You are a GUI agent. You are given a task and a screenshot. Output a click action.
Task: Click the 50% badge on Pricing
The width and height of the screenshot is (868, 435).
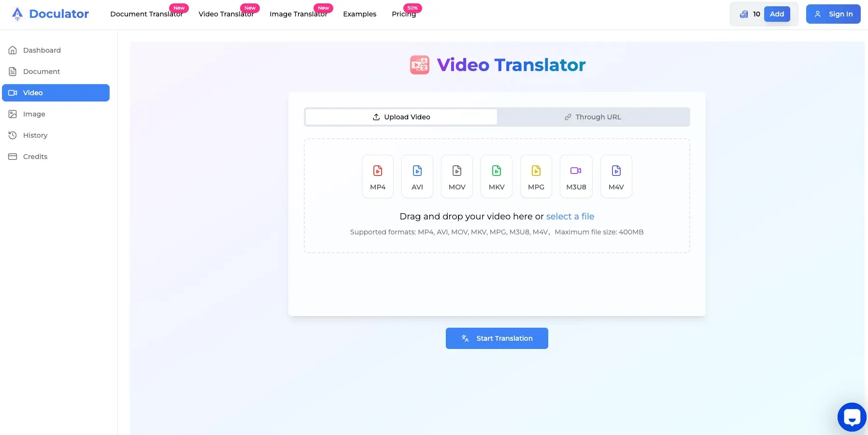click(413, 8)
